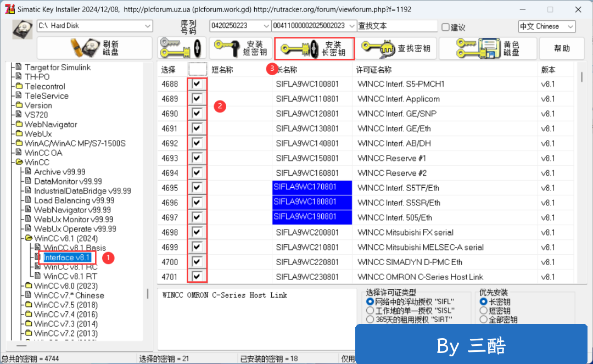Uncheck checkbox for row 4696
This screenshot has height=364, width=593.
(197, 203)
